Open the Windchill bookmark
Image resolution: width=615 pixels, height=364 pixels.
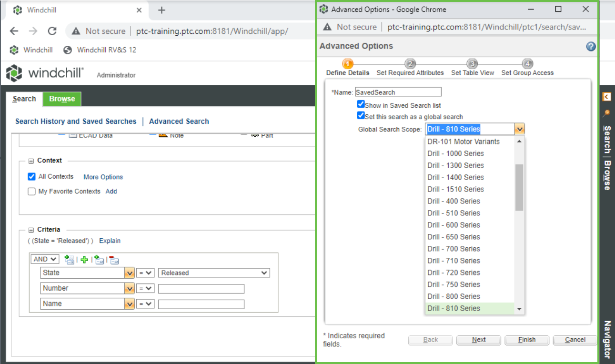pos(31,50)
